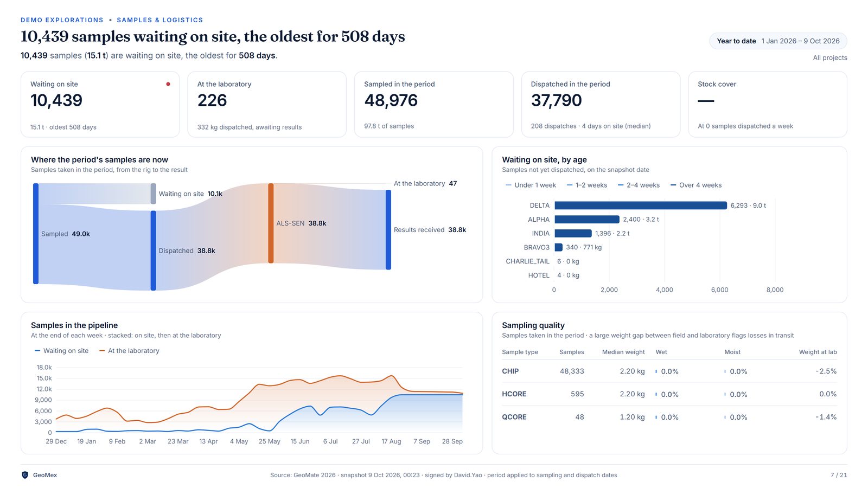Click the page indicator 7 / 21
The width and height of the screenshot is (868, 488).
[838, 475]
